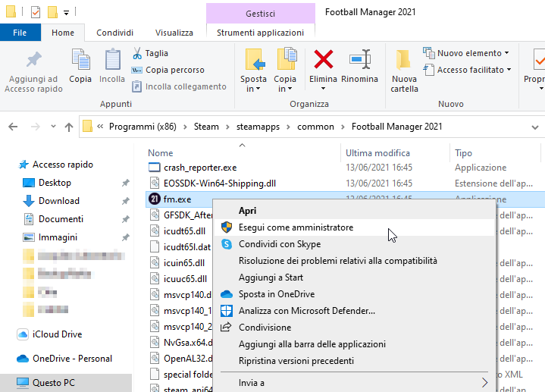Viewport: 545px width, 392px height.
Task: Open the Strumenti applicazioni tab
Action: (x=260, y=33)
